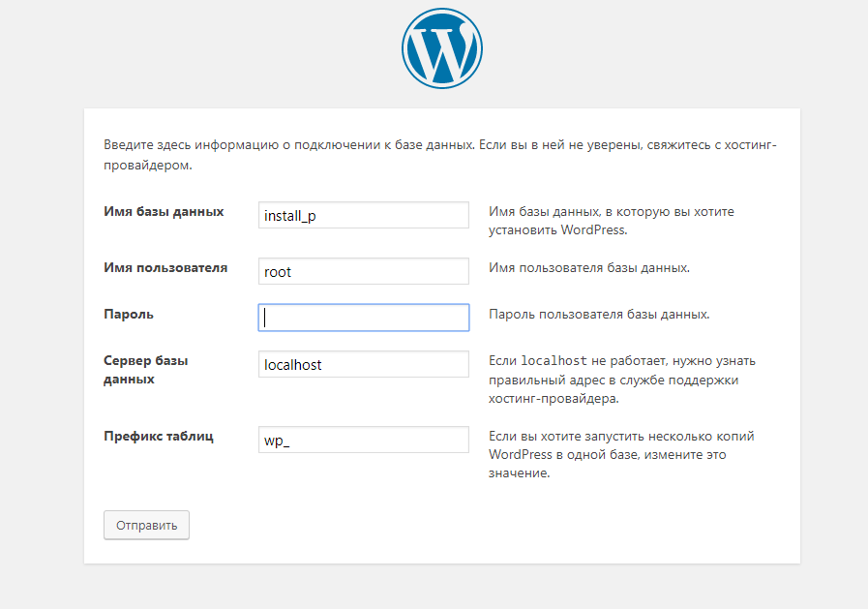
Task: Click the intro paragraph starting with Введите здесь
Action: [440, 155]
